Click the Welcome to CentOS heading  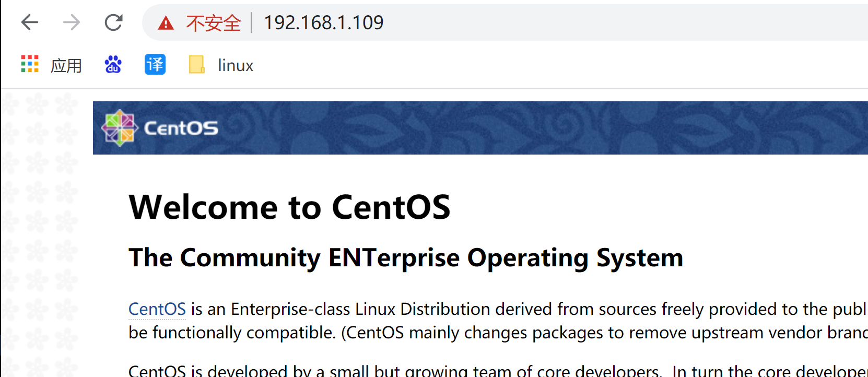289,207
